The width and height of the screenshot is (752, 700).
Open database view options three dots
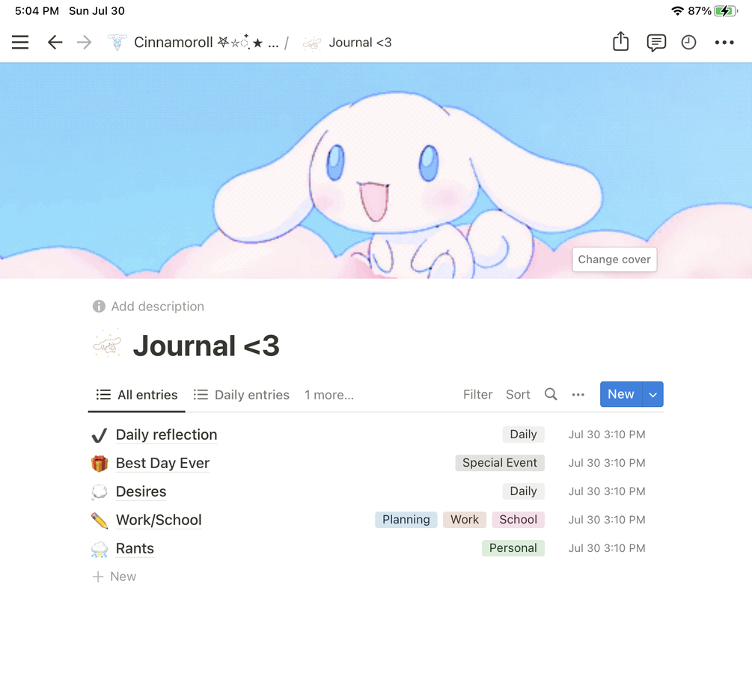(x=578, y=395)
